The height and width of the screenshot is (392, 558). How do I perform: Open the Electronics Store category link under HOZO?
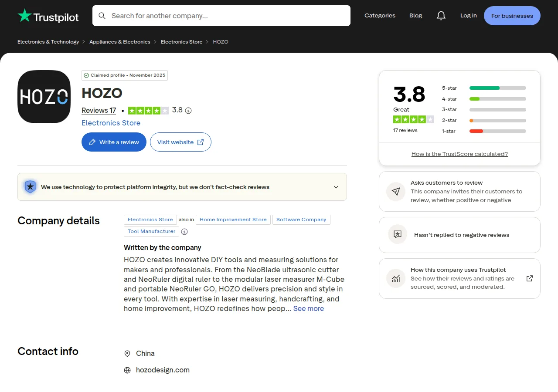tap(111, 123)
